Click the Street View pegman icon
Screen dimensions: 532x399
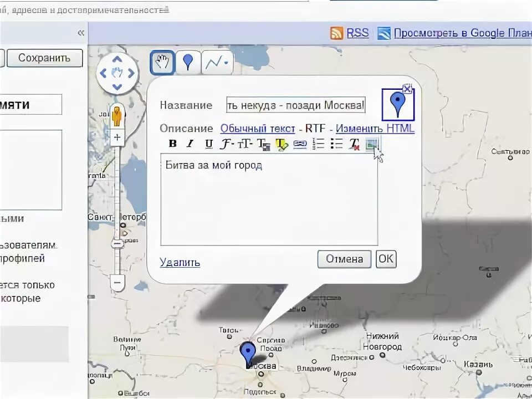[117, 116]
